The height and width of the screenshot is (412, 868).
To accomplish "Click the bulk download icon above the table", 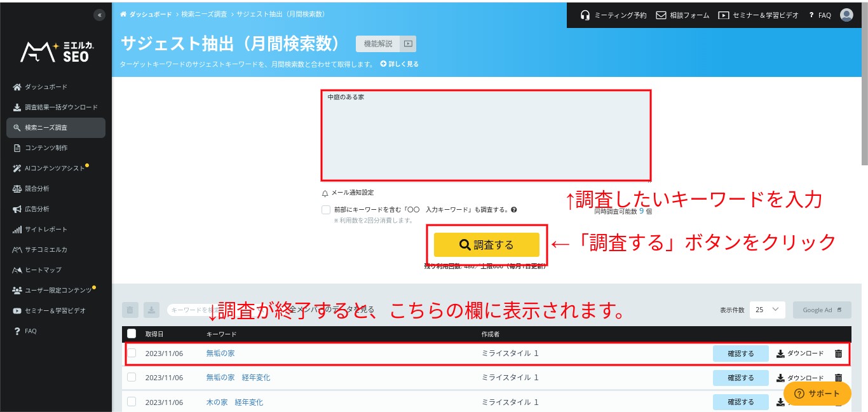I will (151, 310).
